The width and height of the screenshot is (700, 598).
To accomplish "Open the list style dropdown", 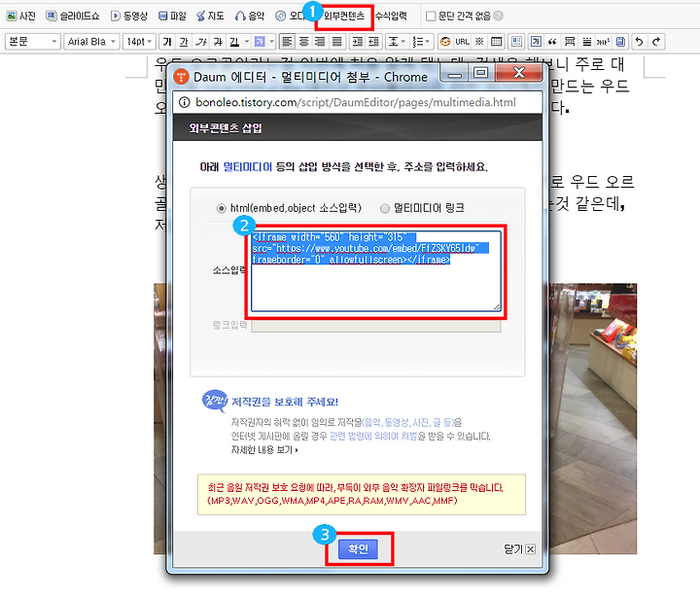I will [x=421, y=42].
